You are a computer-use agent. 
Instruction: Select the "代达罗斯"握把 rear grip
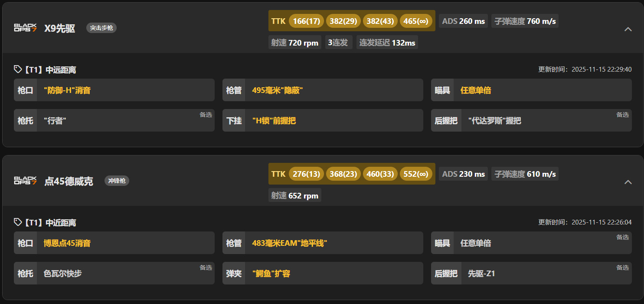tap(494, 121)
